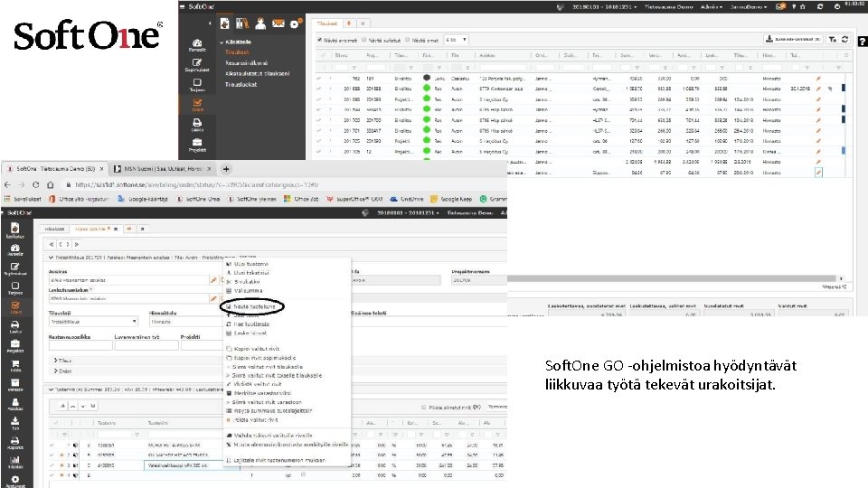Open Paneelit icon in lower window sidebar
868x488 pixels.
[15, 250]
